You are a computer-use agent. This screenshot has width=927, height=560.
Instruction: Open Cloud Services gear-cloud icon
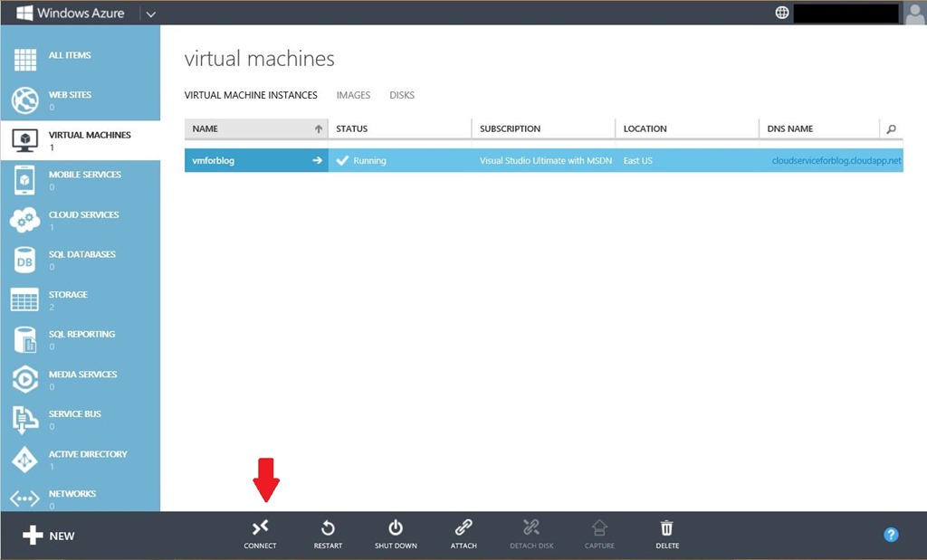[x=24, y=220]
